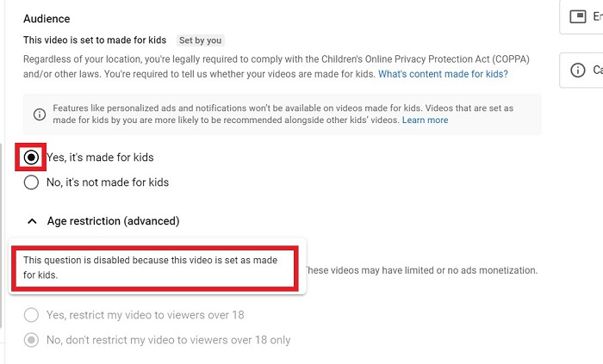The width and height of the screenshot is (603, 364).
Task: Click "This video is set to made for kids" text
Action: pos(96,40)
